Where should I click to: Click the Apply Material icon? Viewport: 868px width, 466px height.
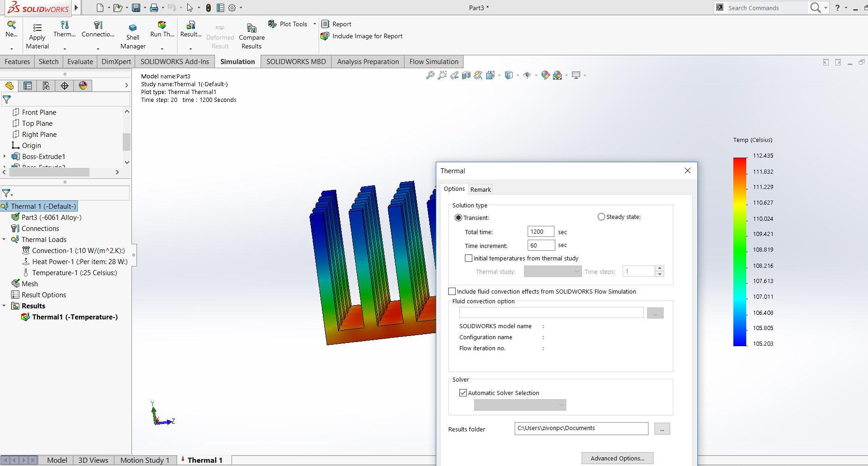(x=37, y=27)
